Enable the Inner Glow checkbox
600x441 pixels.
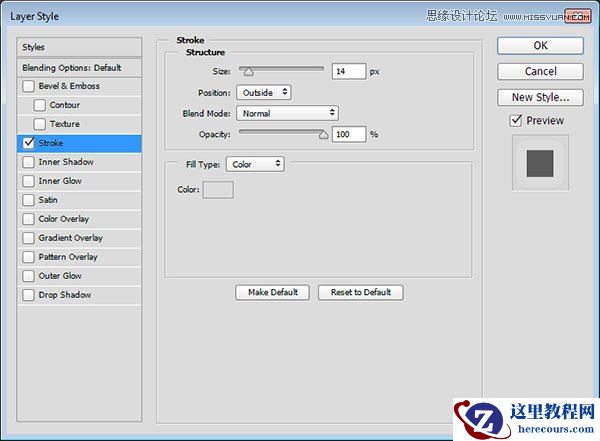(28, 181)
